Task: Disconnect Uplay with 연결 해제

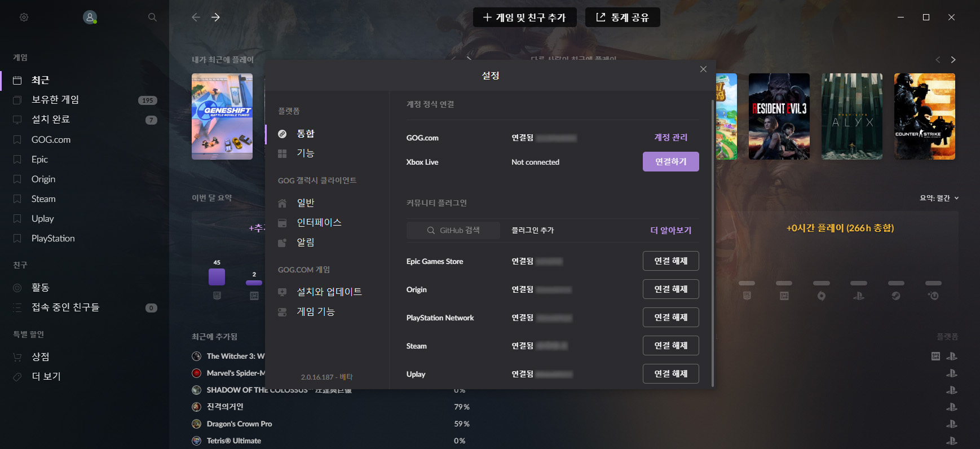Action: (x=671, y=374)
